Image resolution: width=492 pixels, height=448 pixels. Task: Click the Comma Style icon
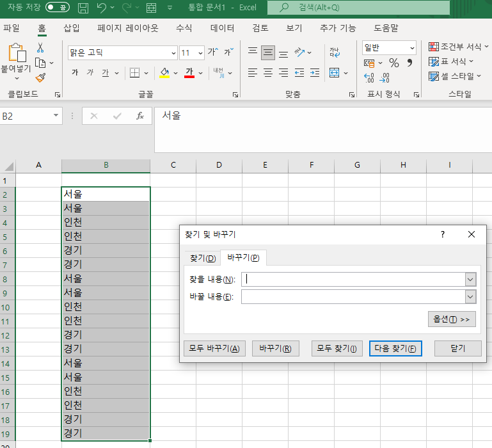click(x=409, y=63)
